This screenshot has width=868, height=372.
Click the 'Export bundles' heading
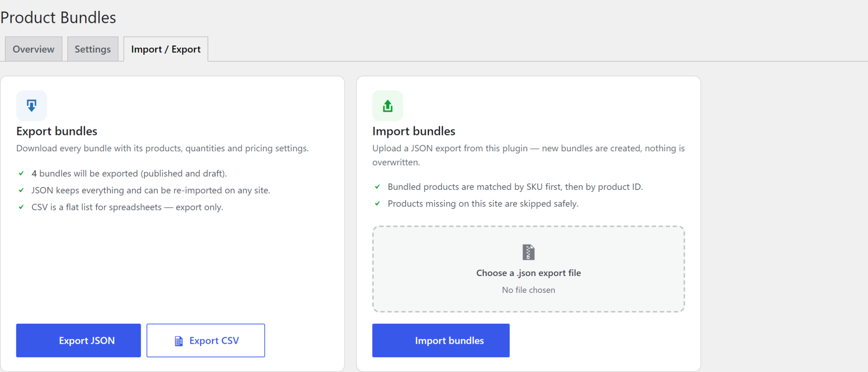point(57,131)
